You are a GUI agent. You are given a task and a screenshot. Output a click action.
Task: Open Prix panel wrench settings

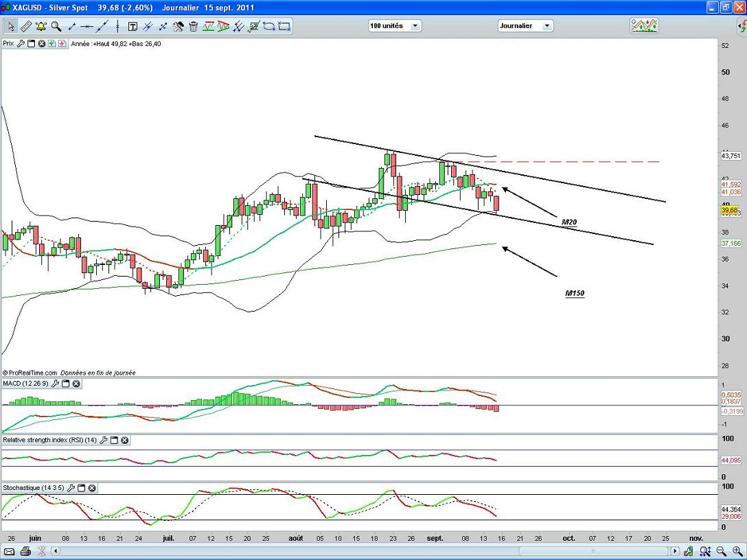click(21, 43)
